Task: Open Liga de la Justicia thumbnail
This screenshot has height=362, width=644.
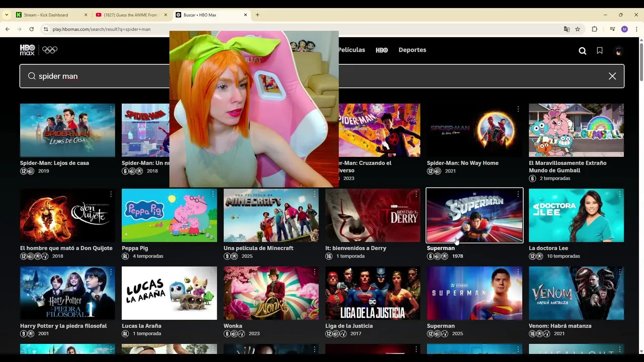Action: tap(373, 293)
